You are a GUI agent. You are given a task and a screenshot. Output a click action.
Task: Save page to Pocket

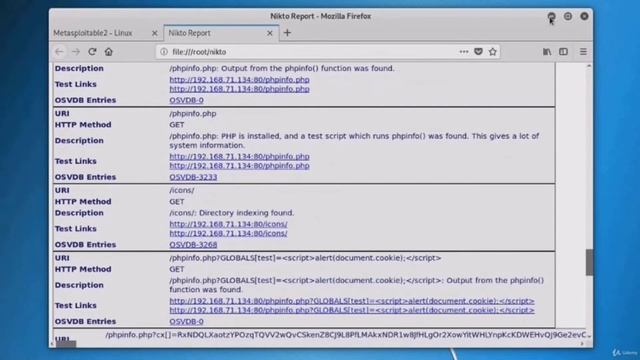click(x=478, y=52)
